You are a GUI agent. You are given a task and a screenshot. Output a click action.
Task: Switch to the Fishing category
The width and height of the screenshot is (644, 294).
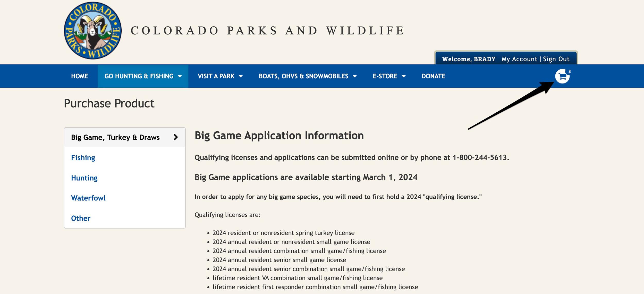(83, 158)
